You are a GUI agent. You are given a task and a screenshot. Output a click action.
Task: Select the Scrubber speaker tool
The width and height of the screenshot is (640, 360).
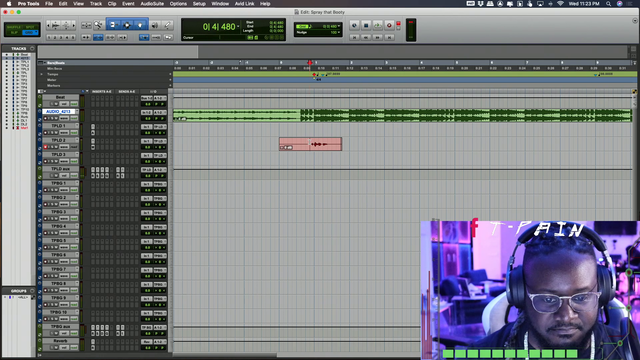pyautogui.click(x=155, y=25)
